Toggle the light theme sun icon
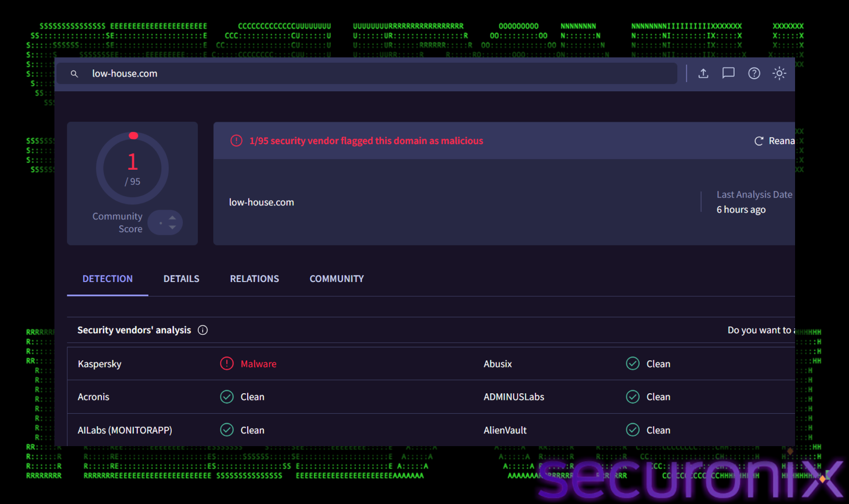 click(x=779, y=73)
